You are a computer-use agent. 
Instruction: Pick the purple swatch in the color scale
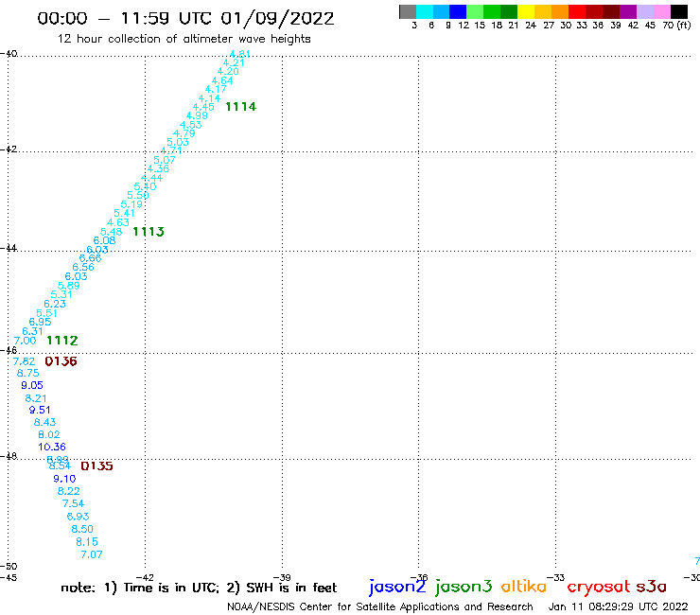(628, 12)
